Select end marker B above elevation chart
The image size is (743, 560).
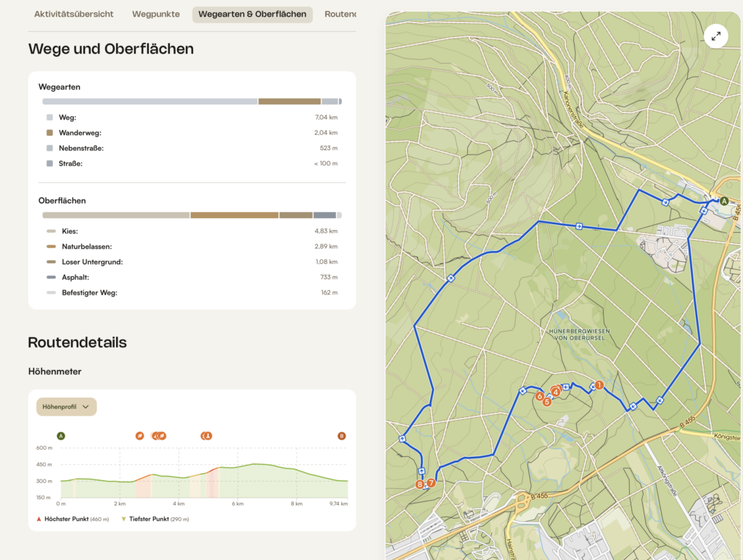[x=342, y=436]
